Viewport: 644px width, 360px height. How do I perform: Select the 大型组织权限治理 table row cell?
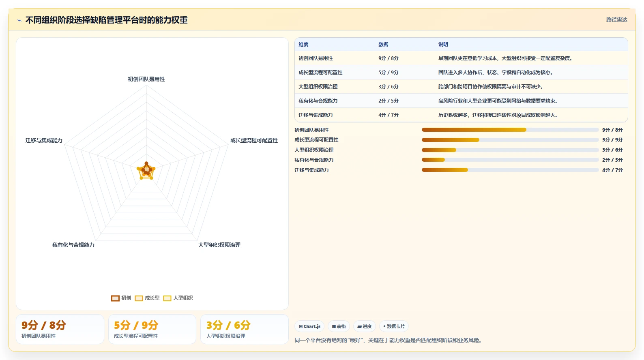pos(318,87)
